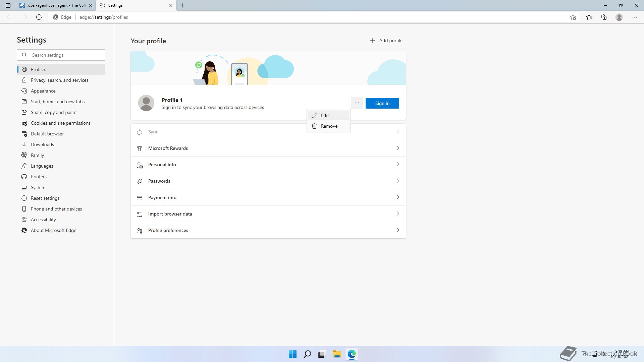Click the Import browser data folder icon
Screen dimensions: 644x362
(x=140, y=214)
